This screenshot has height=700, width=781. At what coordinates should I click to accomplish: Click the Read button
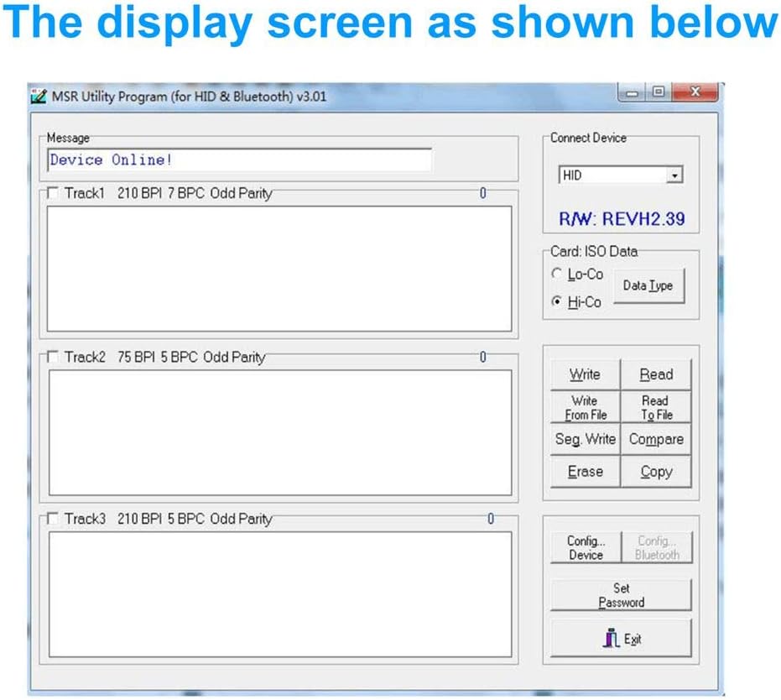pyautogui.click(x=656, y=374)
